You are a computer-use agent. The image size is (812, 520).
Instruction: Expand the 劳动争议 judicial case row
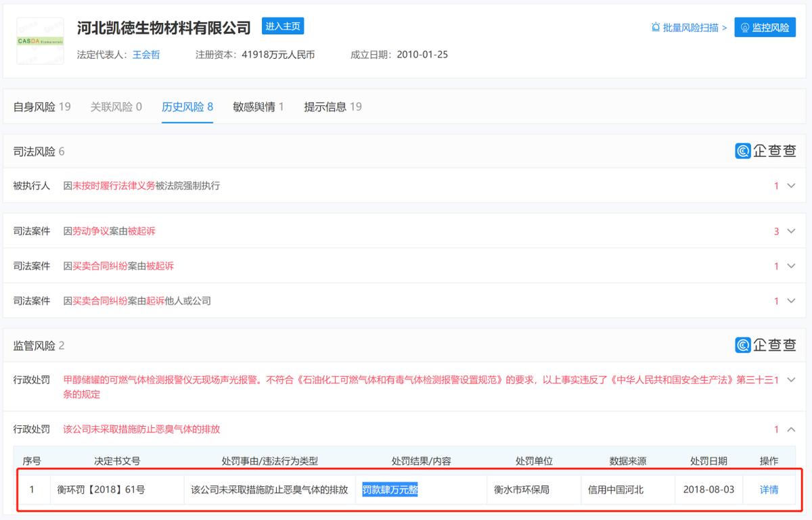click(790, 231)
